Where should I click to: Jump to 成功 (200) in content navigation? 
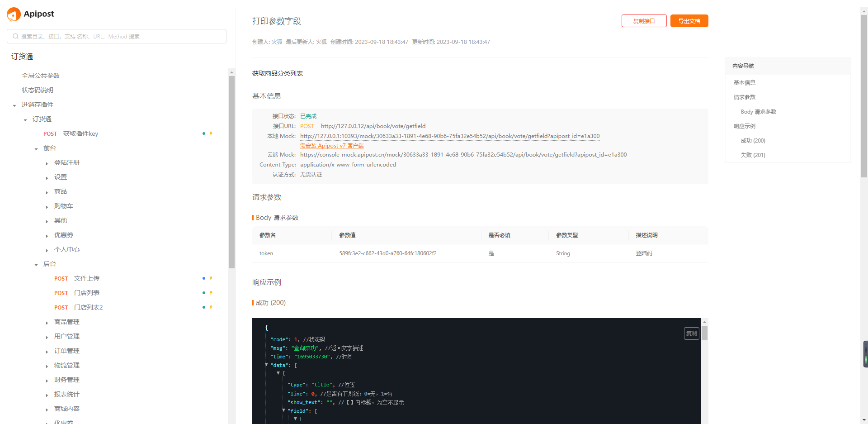pyautogui.click(x=753, y=141)
